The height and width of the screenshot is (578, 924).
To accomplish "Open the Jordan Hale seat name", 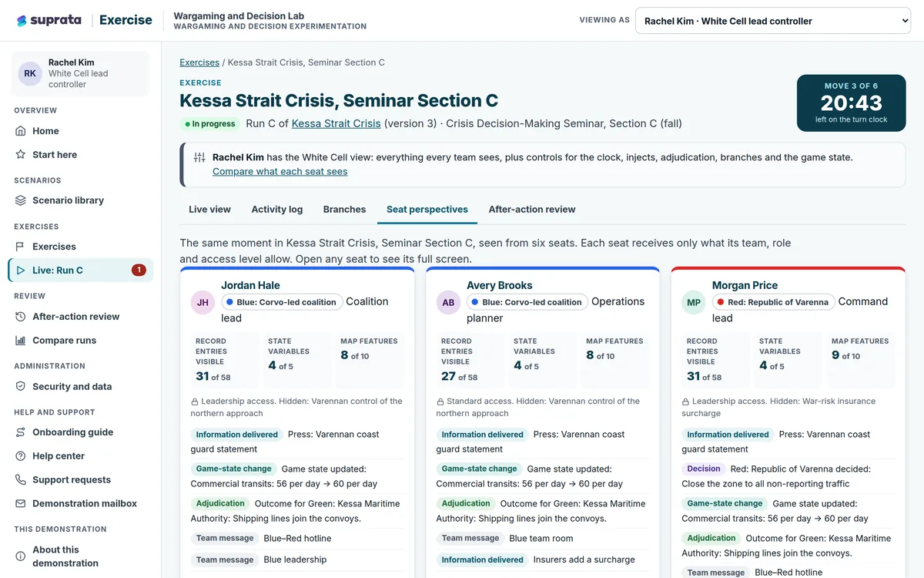I will (x=250, y=285).
